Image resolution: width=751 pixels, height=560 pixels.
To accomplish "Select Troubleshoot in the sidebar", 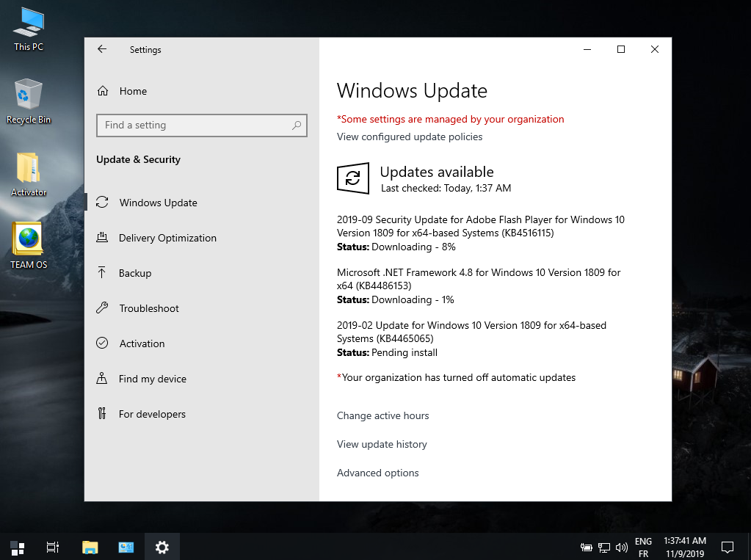I will [202, 308].
